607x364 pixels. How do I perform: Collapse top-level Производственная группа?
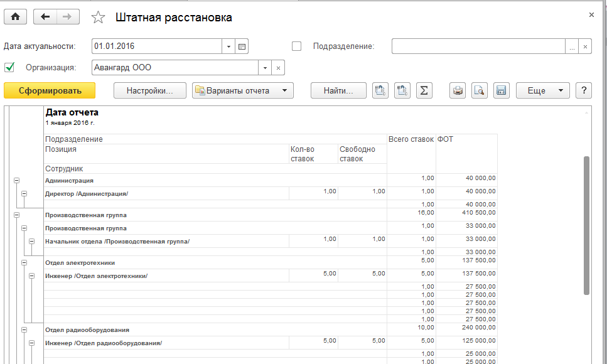click(17, 215)
